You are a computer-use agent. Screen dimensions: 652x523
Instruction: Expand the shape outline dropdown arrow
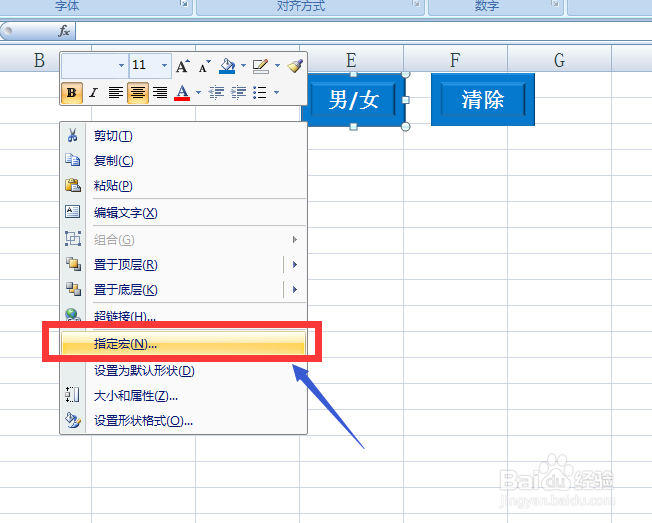click(277, 66)
